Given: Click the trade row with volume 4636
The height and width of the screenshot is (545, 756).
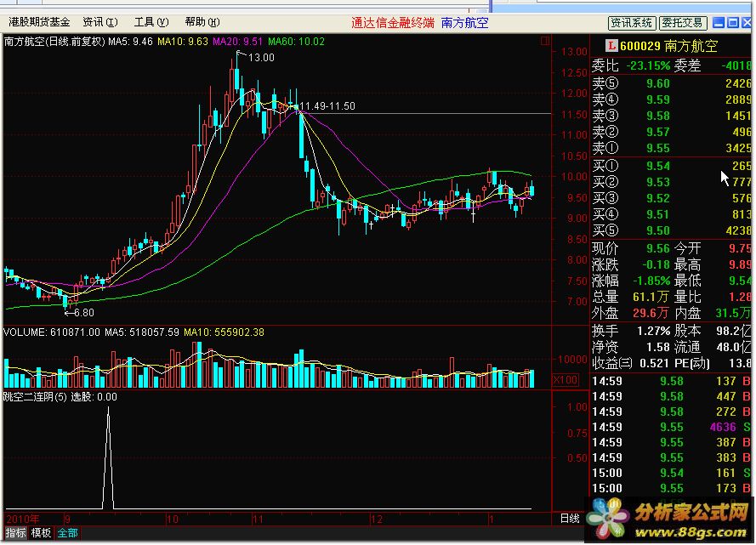Looking at the screenshot, I should 671,427.
